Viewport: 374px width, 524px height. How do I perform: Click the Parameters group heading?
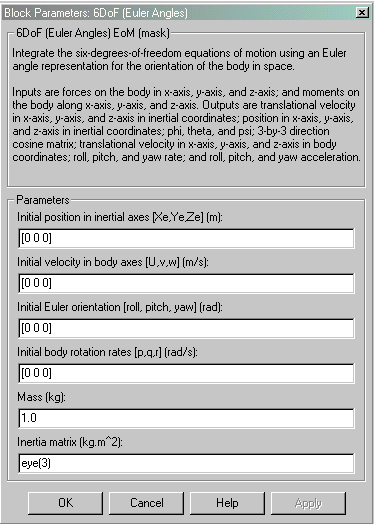[x=43, y=200]
